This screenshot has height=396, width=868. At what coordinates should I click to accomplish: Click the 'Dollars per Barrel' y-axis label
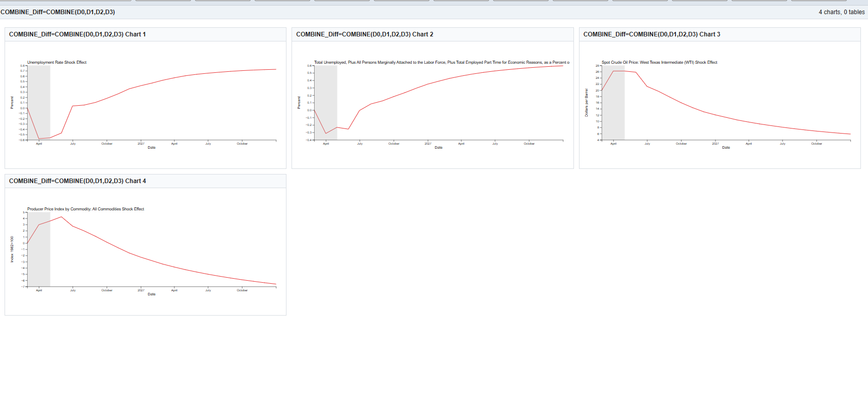587,103
